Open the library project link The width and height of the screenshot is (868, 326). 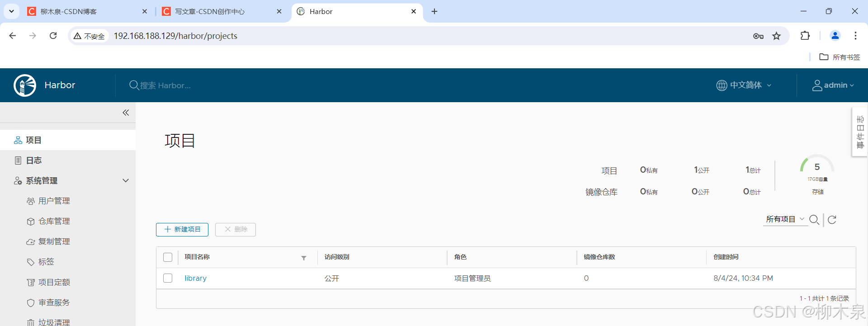pyautogui.click(x=195, y=278)
